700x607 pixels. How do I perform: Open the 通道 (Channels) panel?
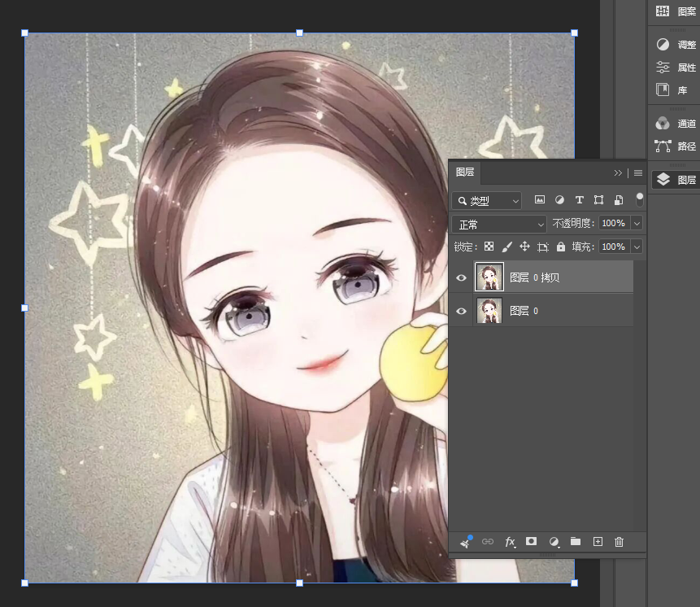tap(676, 124)
